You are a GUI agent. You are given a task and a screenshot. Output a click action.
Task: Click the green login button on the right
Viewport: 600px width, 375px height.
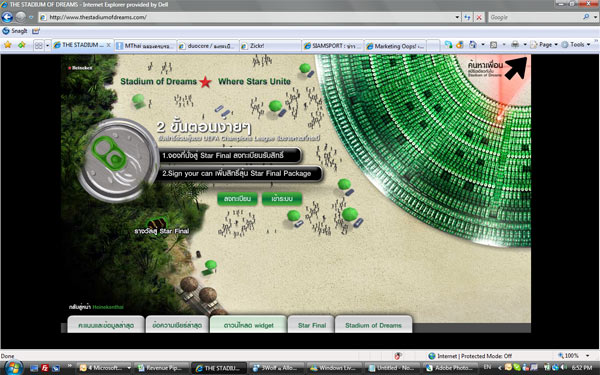tap(282, 199)
